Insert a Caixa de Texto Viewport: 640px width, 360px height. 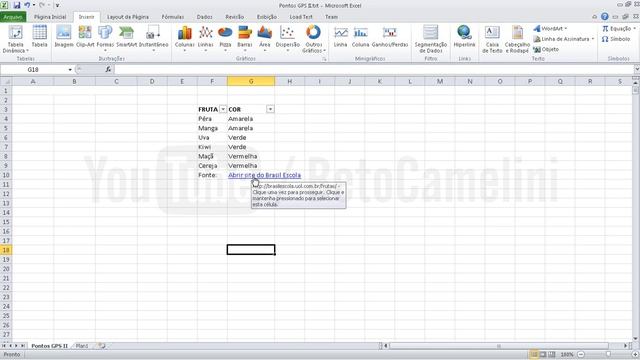pyautogui.click(x=492, y=39)
